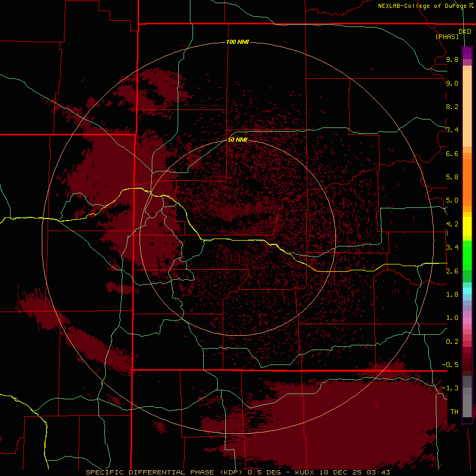The width and height of the screenshot is (476, 476).
Task: Click the -0.5 value on the color scale
Action: (x=450, y=365)
